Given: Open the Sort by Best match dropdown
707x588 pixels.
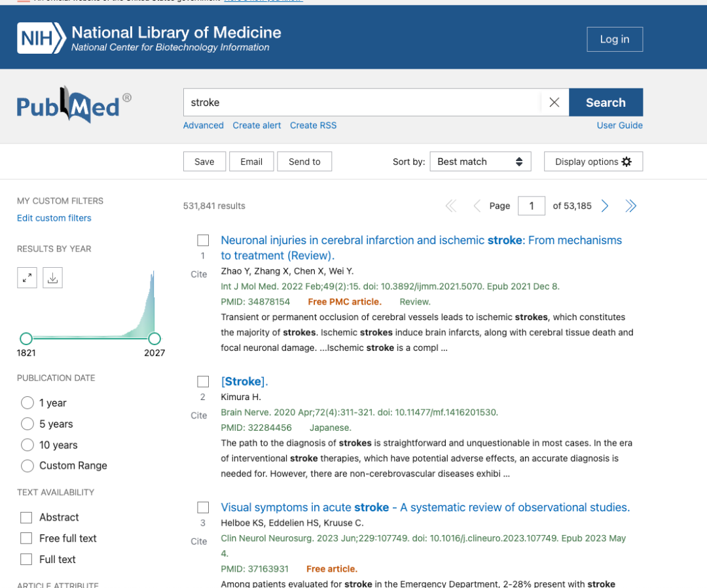Looking at the screenshot, I should point(480,162).
